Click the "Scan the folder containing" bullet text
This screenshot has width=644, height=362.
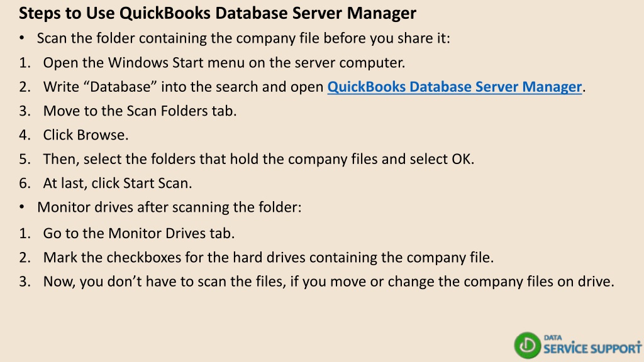(x=243, y=38)
